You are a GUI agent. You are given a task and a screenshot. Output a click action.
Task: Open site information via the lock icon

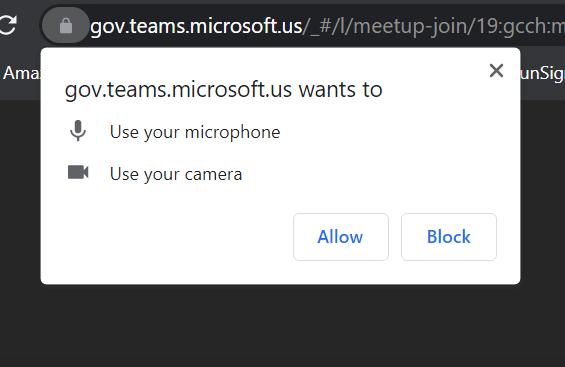(66, 26)
